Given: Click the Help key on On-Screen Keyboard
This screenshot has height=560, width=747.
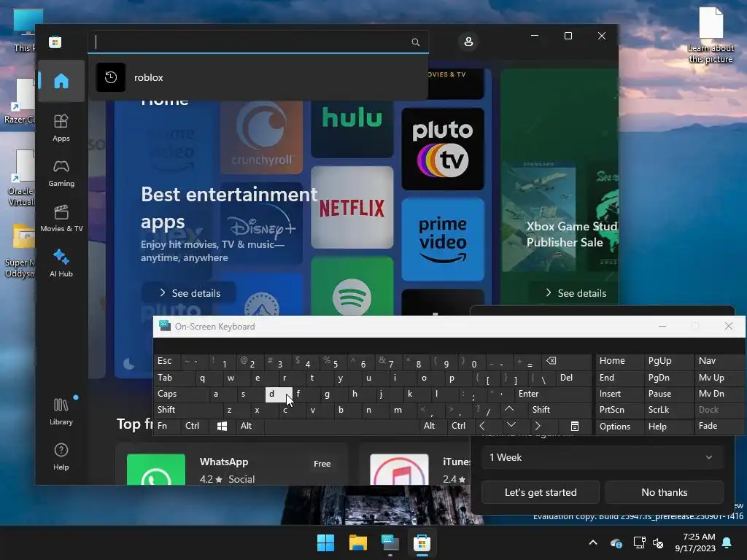Looking at the screenshot, I should (668, 426).
